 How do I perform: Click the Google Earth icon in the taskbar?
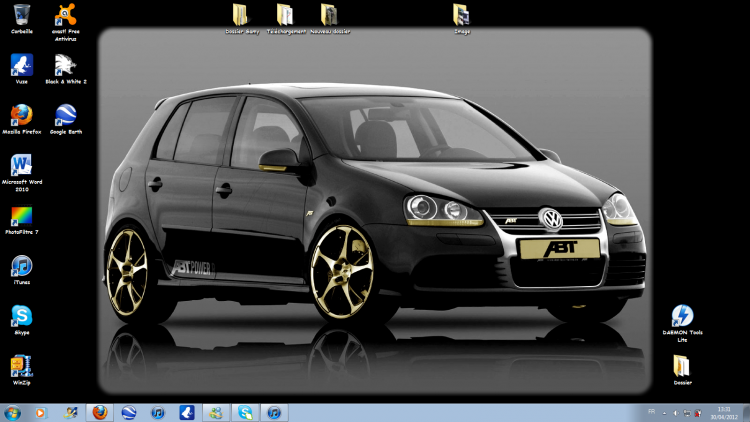tap(129, 412)
